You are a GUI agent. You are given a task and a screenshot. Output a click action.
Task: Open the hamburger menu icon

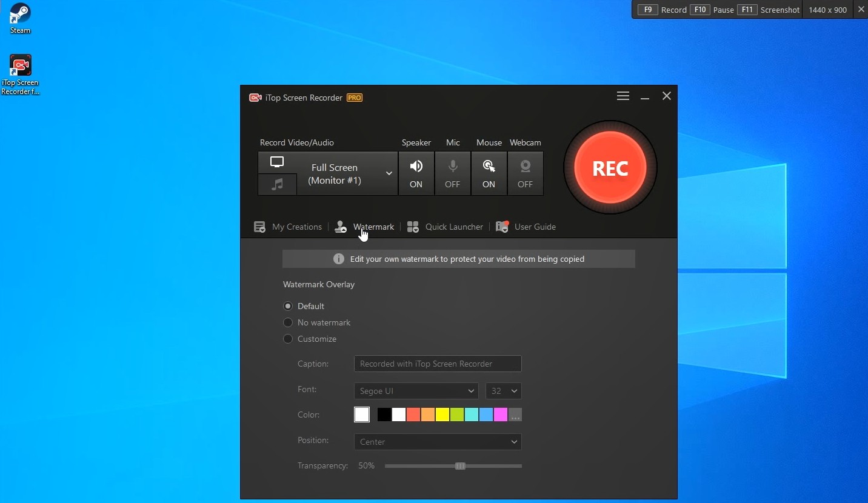click(623, 96)
